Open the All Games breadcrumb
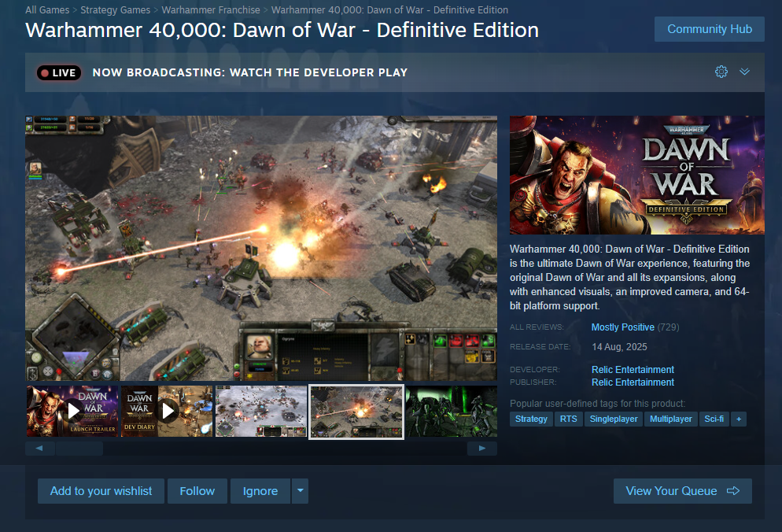 pyautogui.click(x=47, y=10)
